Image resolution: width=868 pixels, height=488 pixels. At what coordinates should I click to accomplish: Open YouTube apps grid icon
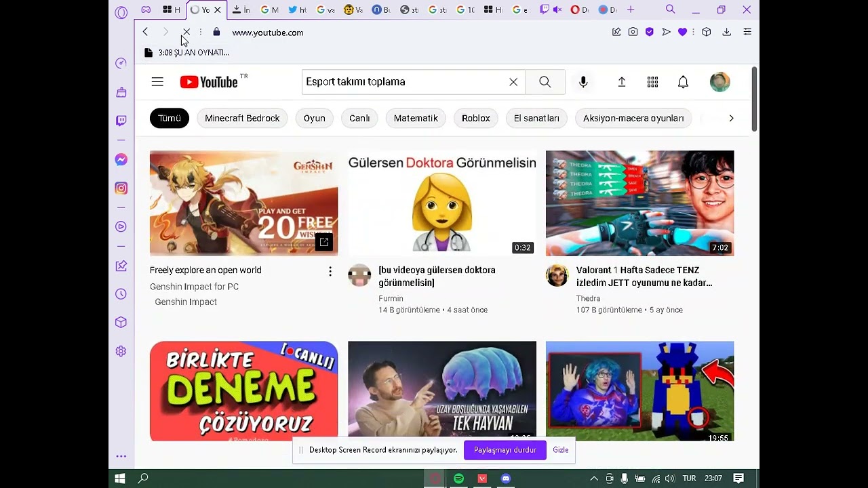pos(652,82)
